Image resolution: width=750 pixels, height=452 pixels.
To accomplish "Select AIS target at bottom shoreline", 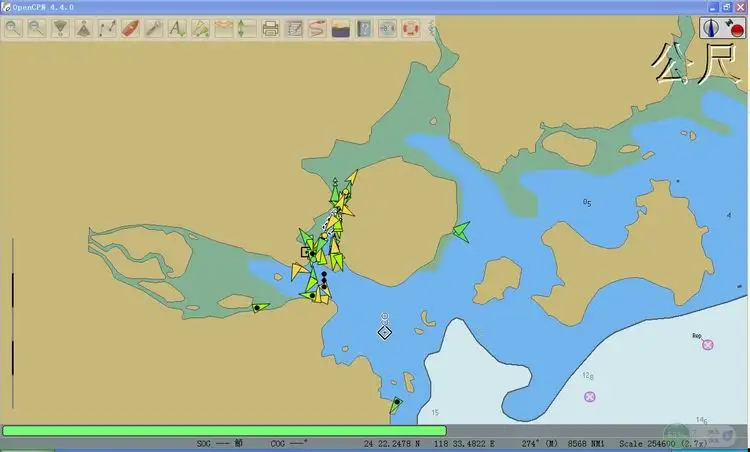I will pyautogui.click(x=396, y=405).
